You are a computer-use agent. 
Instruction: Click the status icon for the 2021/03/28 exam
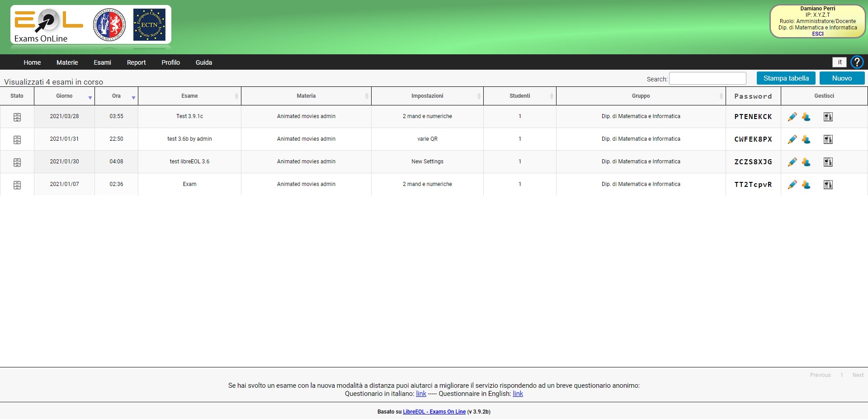[17, 117]
